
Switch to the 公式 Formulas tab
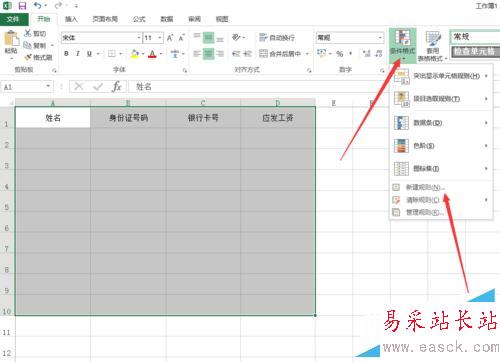coord(139,19)
